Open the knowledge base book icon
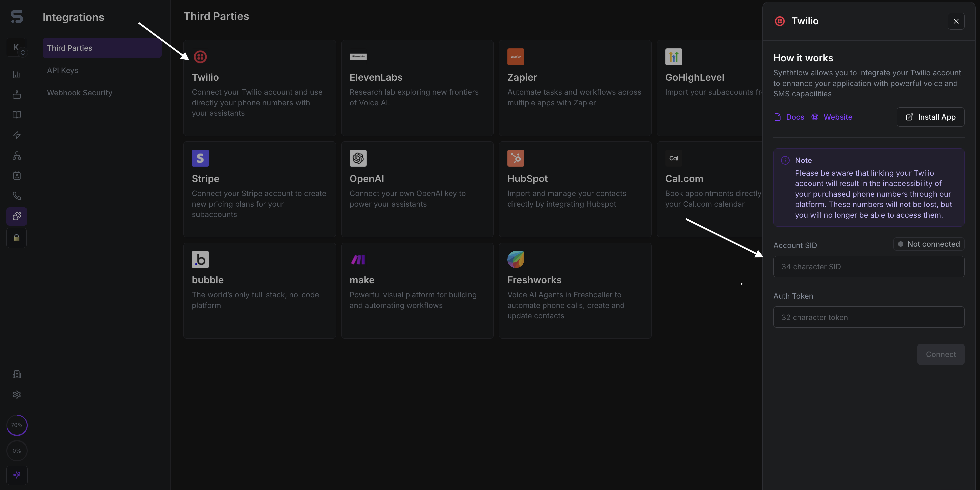The width and height of the screenshot is (980, 490). (17, 115)
